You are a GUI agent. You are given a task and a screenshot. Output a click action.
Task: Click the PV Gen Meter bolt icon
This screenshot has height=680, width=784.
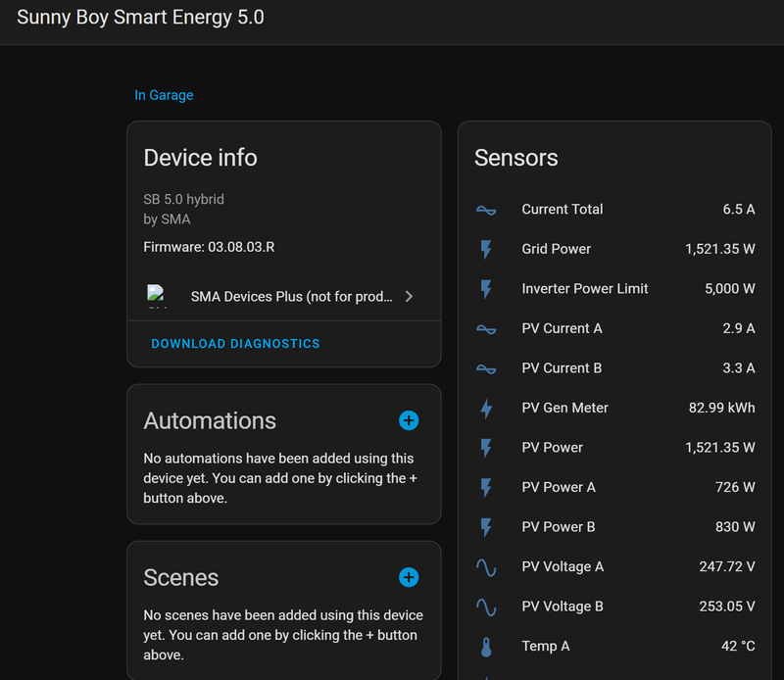coord(486,409)
